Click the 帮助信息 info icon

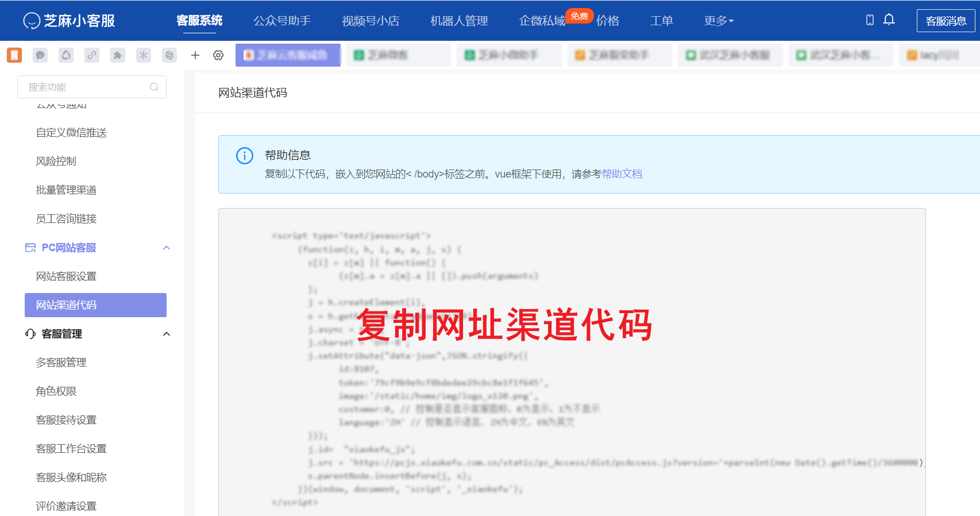tap(245, 156)
